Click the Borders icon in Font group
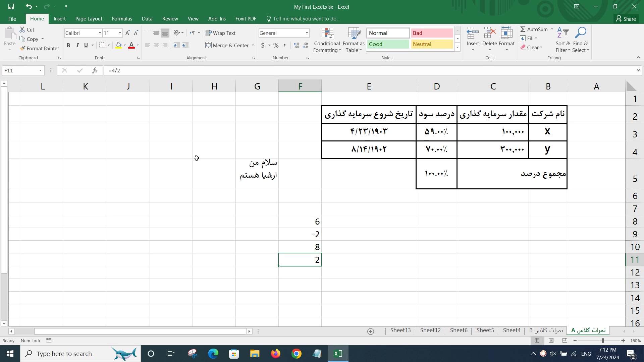This screenshot has width=644, height=362. click(102, 45)
